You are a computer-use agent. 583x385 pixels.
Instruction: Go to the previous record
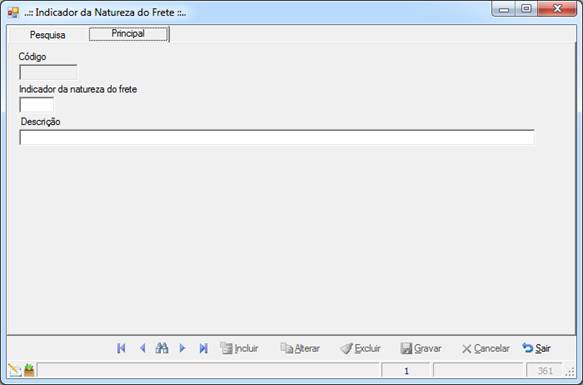pyautogui.click(x=142, y=349)
